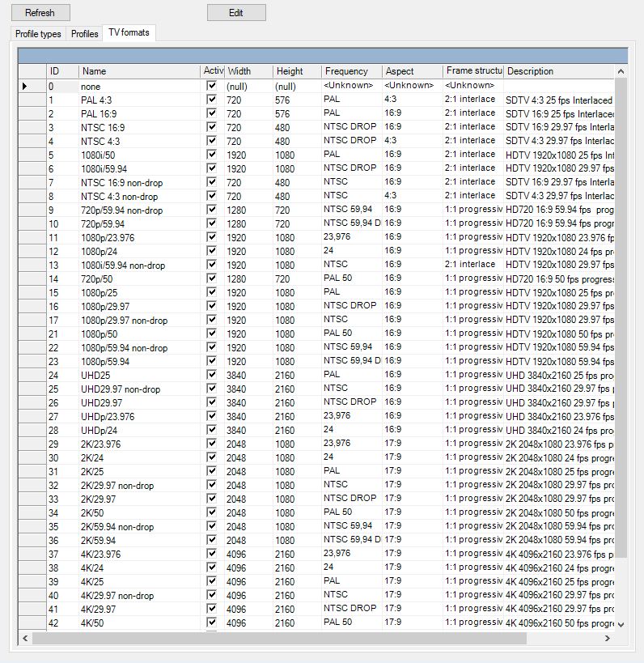Select the 'NTSC 4:3' name cell

[139, 141]
